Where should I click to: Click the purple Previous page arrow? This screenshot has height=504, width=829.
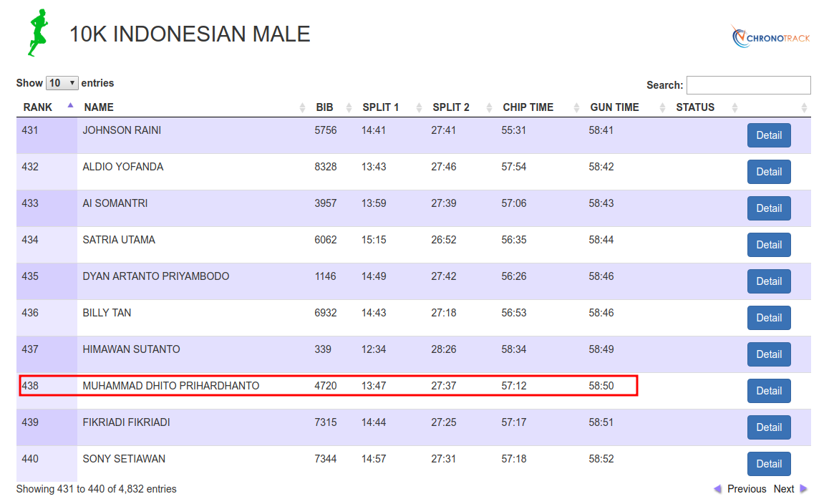(717, 488)
